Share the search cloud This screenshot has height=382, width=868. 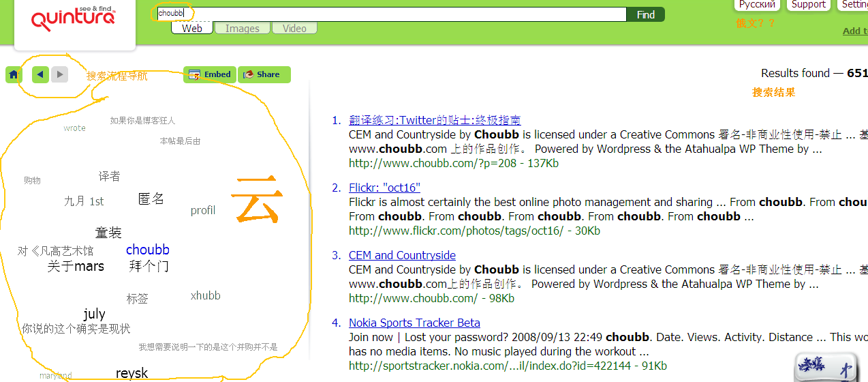[x=264, y=74]
